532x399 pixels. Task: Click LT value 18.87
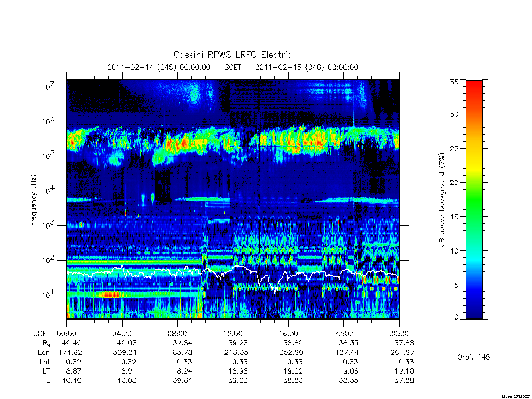(72, 371)
